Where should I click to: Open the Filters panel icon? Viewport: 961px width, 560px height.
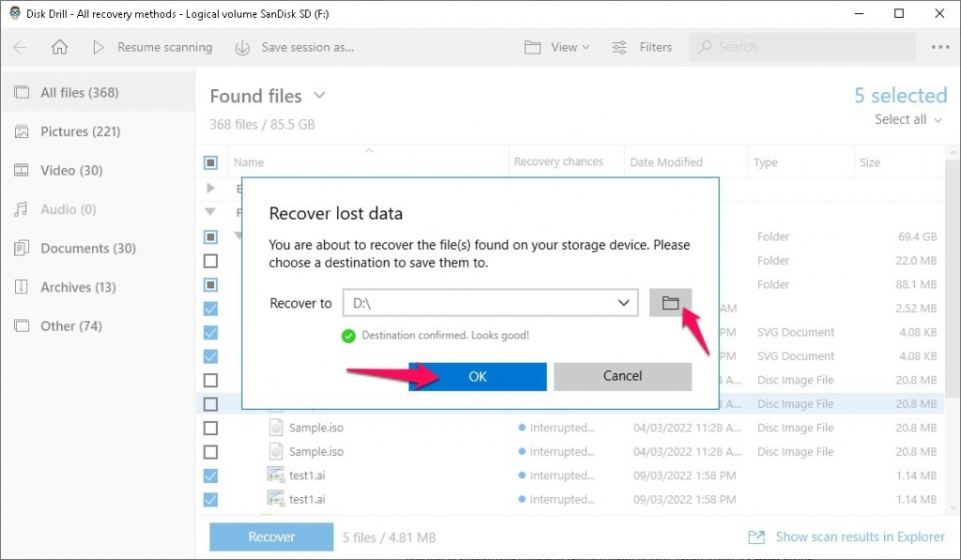click(x=618, y=47)
